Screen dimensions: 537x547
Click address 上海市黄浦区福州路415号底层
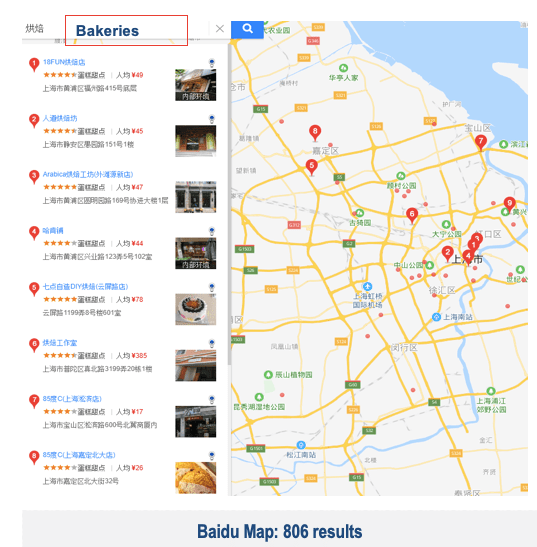(90, 88)
